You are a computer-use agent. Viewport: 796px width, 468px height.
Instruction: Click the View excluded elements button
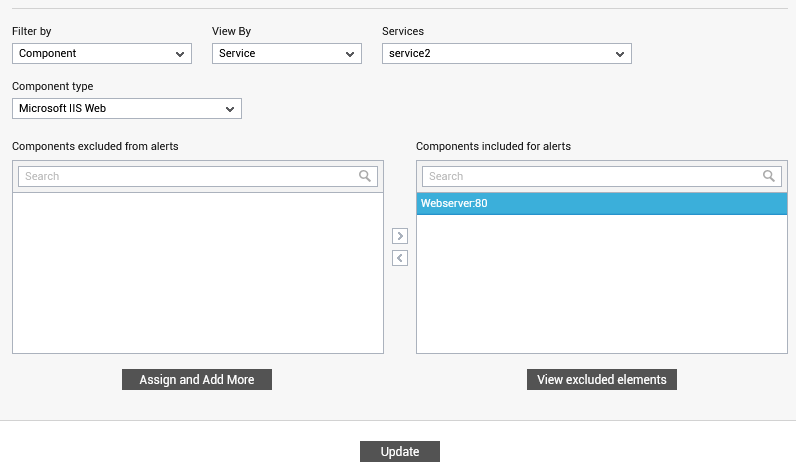coord(602,380)
